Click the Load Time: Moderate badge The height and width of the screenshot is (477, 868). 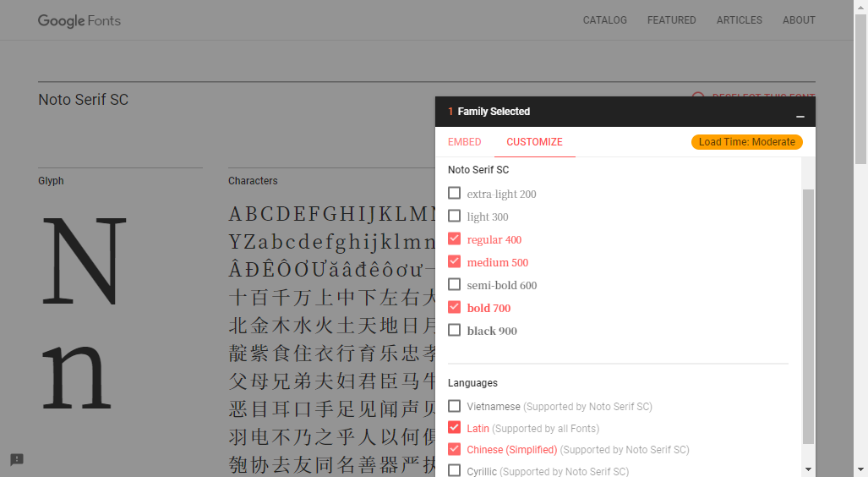747,142
